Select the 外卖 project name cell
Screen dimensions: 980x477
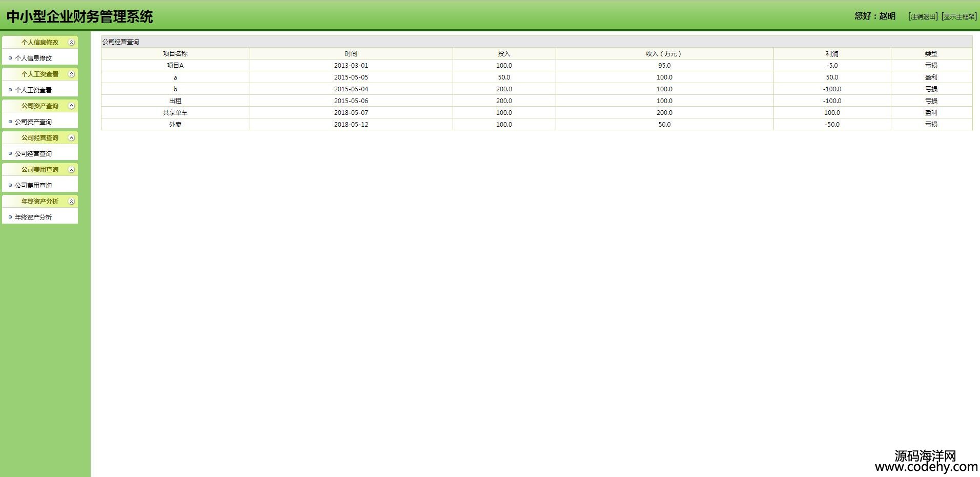pos(175,125)
